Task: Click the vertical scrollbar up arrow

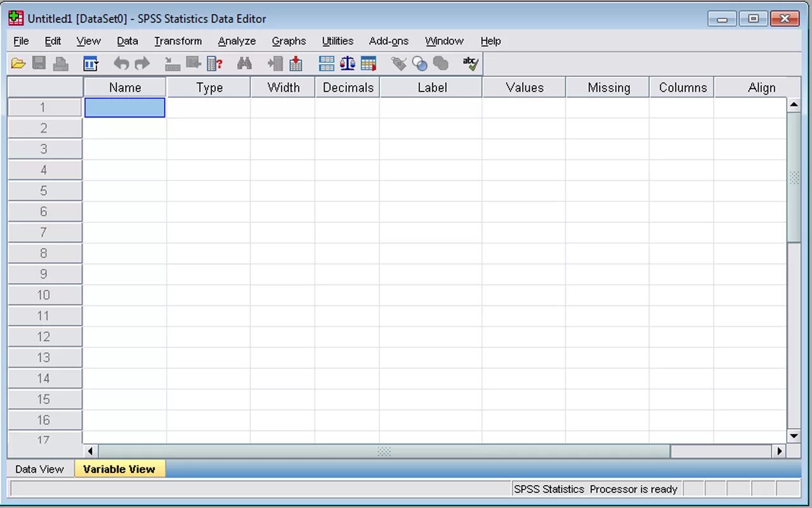Action: click(794, 105)
